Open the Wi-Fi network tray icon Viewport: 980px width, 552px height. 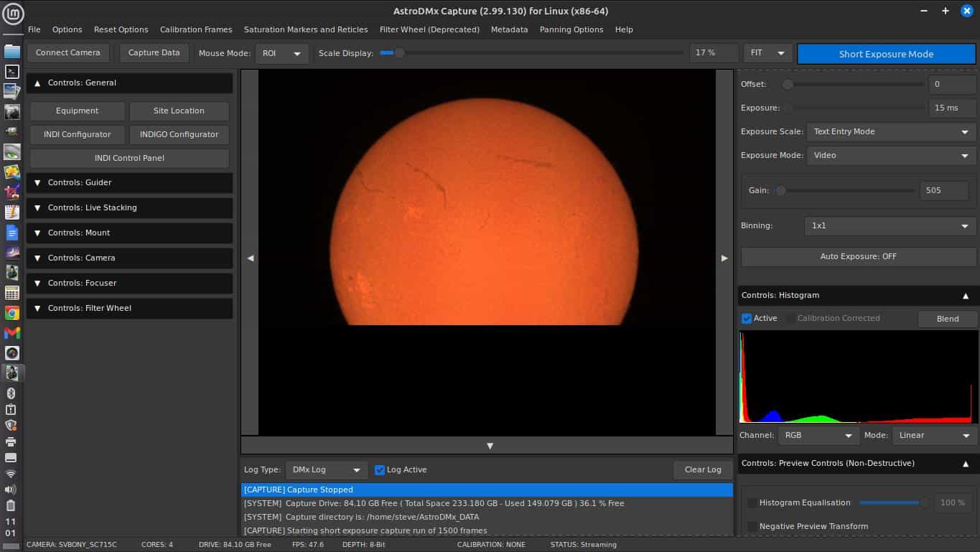point(11,474)
